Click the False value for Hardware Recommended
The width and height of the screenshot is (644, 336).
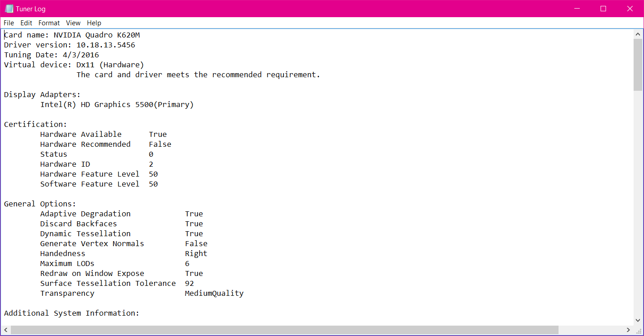(160, 144)
